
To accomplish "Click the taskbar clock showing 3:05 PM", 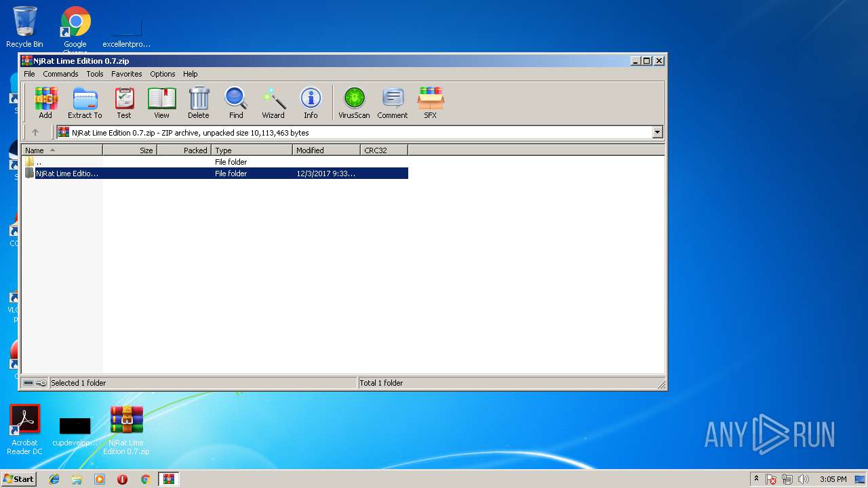I will pyautogui.click(x=833, y=479).
